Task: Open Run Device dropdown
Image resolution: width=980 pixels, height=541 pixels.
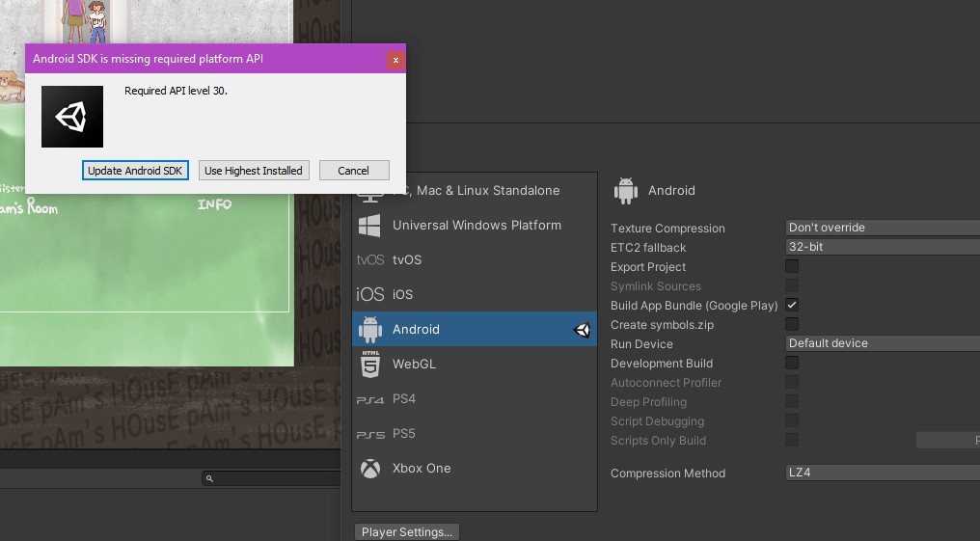Action: click(883, 343)
